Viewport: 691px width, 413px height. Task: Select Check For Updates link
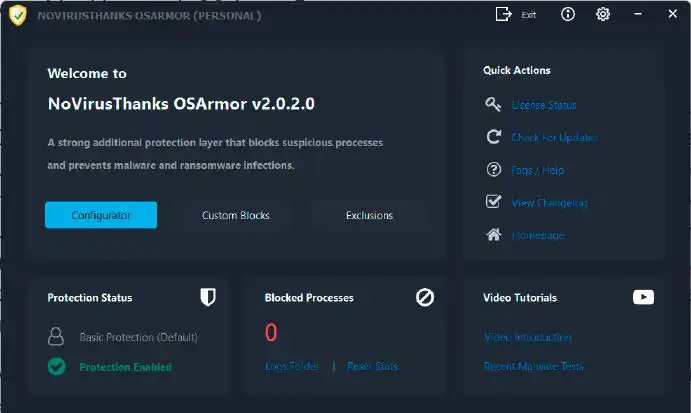coord(555,138)
